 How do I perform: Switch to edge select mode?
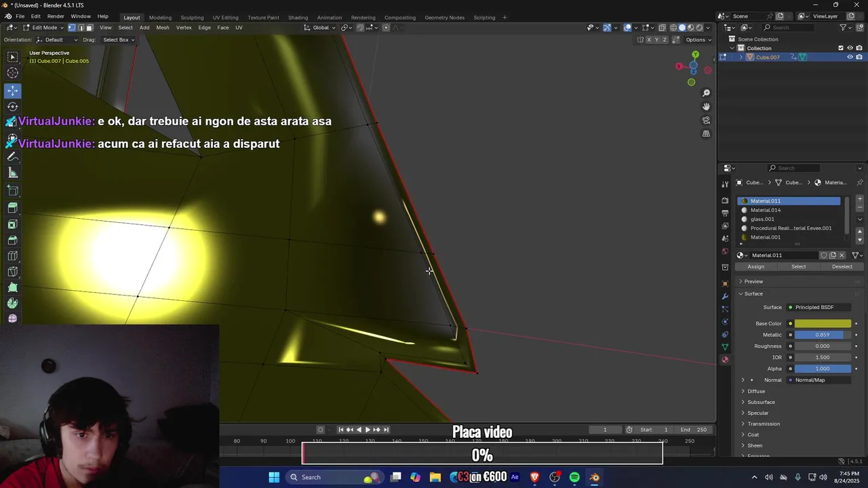(81, 28)
